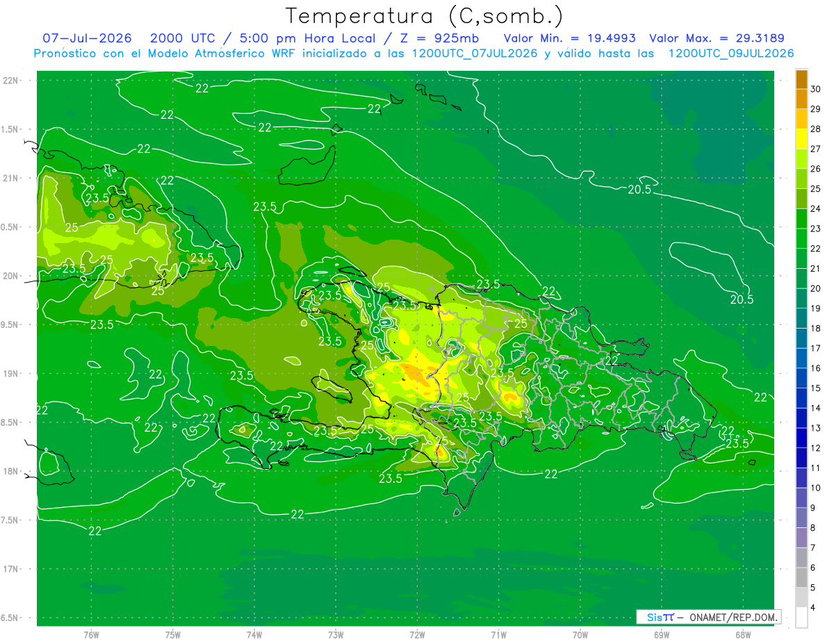Click the legend value '19'

pos(816,308)
